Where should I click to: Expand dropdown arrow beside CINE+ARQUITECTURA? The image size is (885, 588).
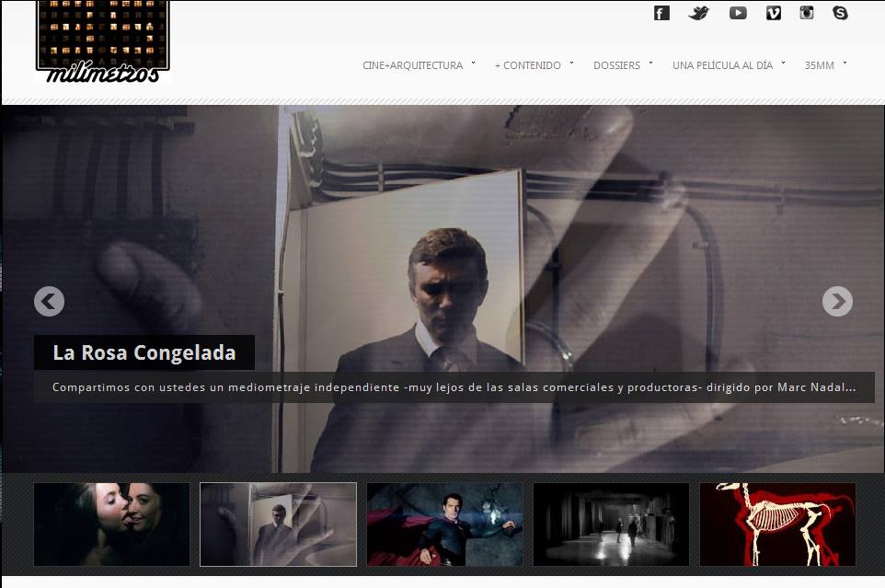coord(473,63)
